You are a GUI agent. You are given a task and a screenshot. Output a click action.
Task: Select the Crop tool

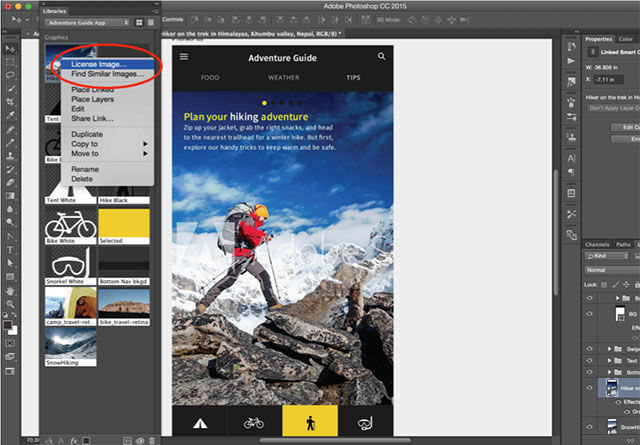(10, 102)
